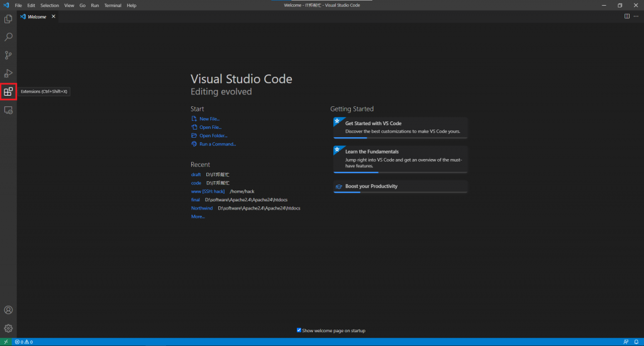The image size is (644, 346).
Task: Open recent folder Northwind
Action: pyautogui.click(x=202, y=208)
